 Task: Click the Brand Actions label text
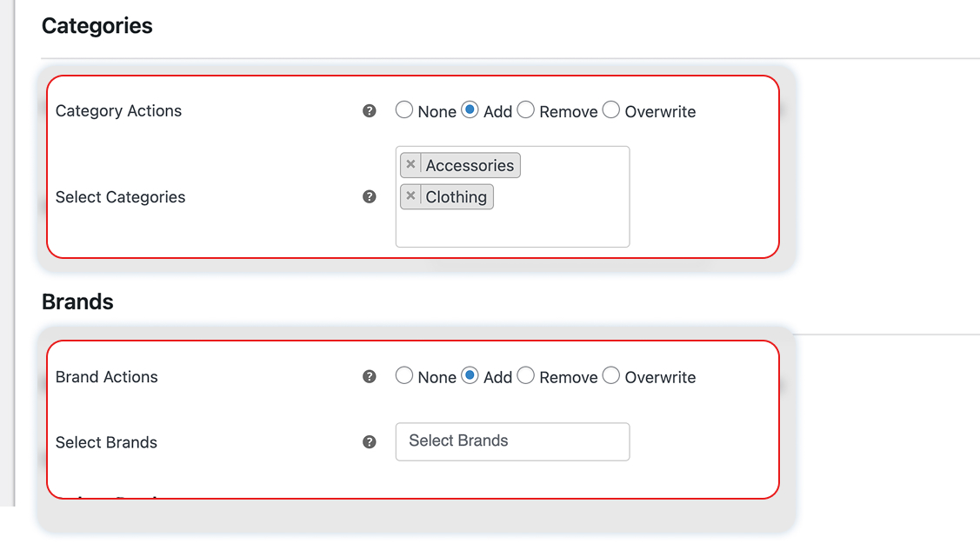[x=107, y=377]
